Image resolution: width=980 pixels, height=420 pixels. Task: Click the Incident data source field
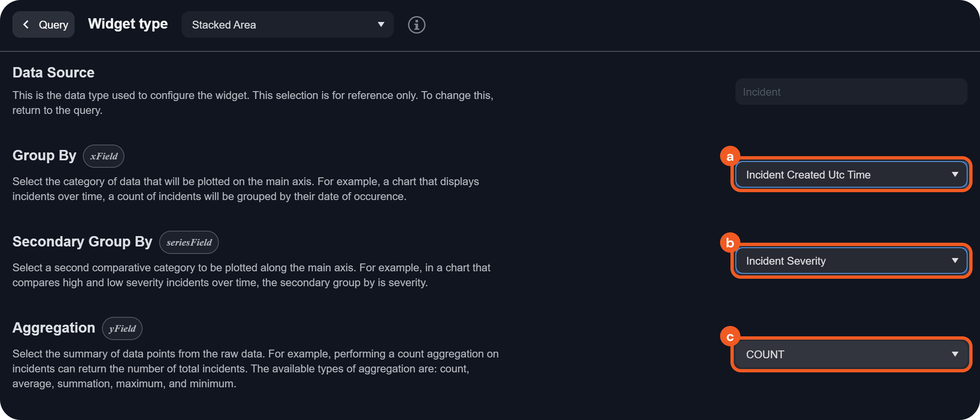point(851,92)
